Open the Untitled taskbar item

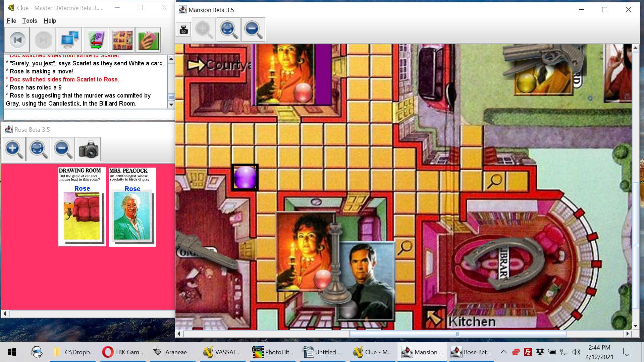[323, 352]
